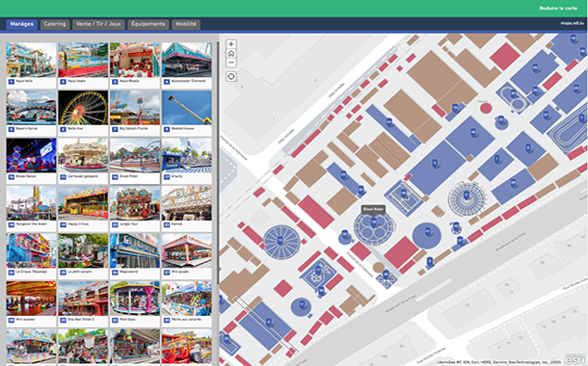Select the Équipements tab
588x366 pixels.
click(x=148, y=24)
